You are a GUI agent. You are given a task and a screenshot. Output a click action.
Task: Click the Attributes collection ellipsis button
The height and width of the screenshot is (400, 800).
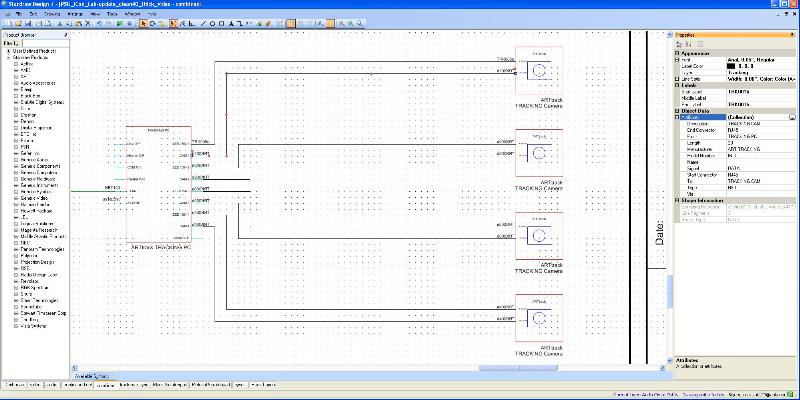point(791,117)
